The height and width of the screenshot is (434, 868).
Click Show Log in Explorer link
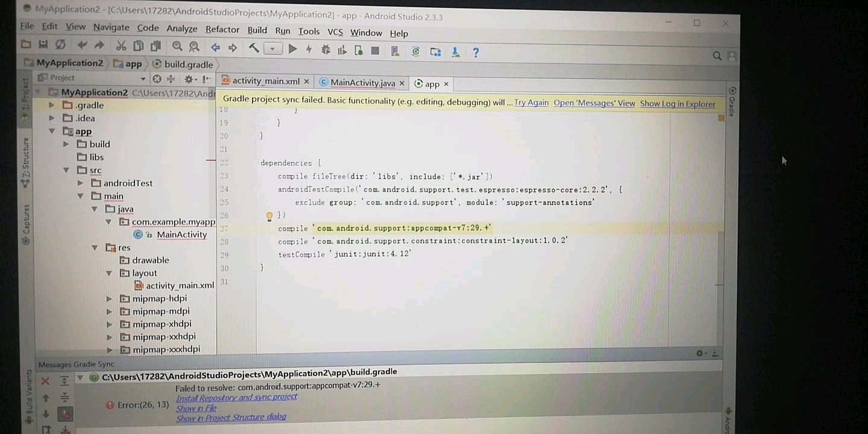point(678,104)
